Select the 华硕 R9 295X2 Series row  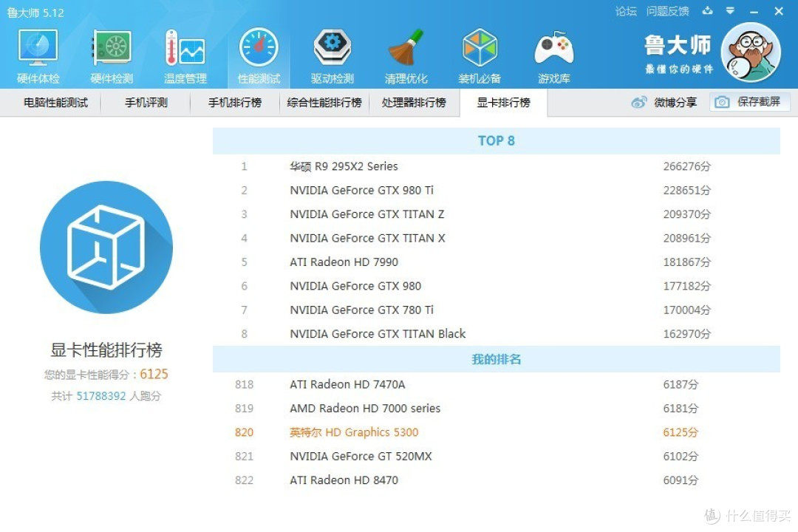[x=497, y=166]
